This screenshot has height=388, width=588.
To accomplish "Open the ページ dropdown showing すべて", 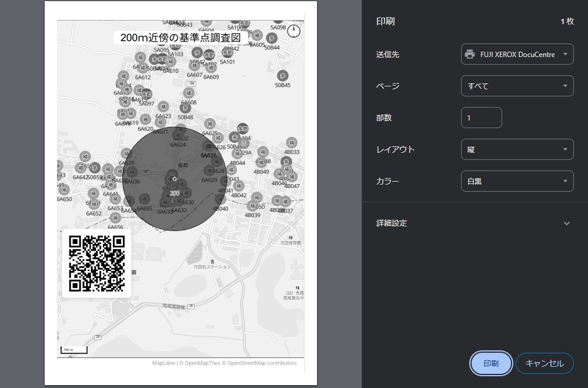I will (517, 86).
